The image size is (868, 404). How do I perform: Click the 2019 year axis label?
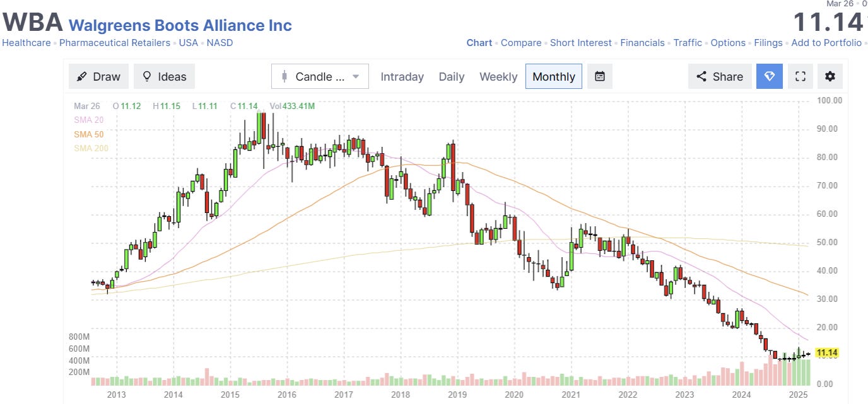[x=457, y=395]
